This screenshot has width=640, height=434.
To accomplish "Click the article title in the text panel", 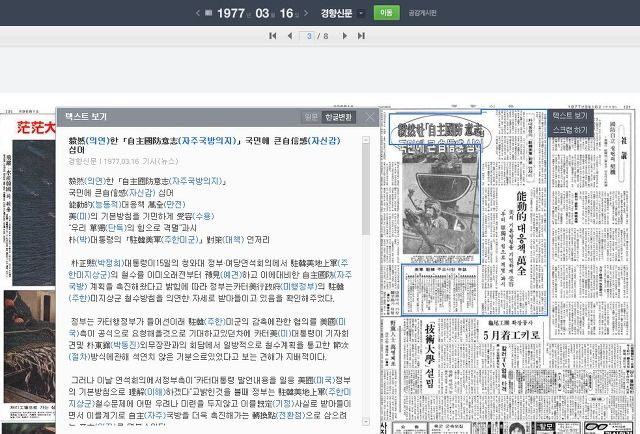I will 204,145.
